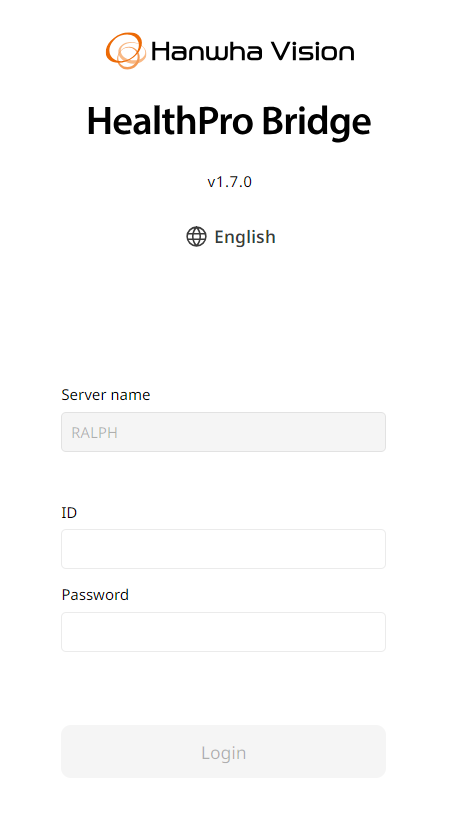Image resolution: width=476 pixels, height=813 pixels.
Task: Click the grey Login text label
Action: (x=223, y=753)
